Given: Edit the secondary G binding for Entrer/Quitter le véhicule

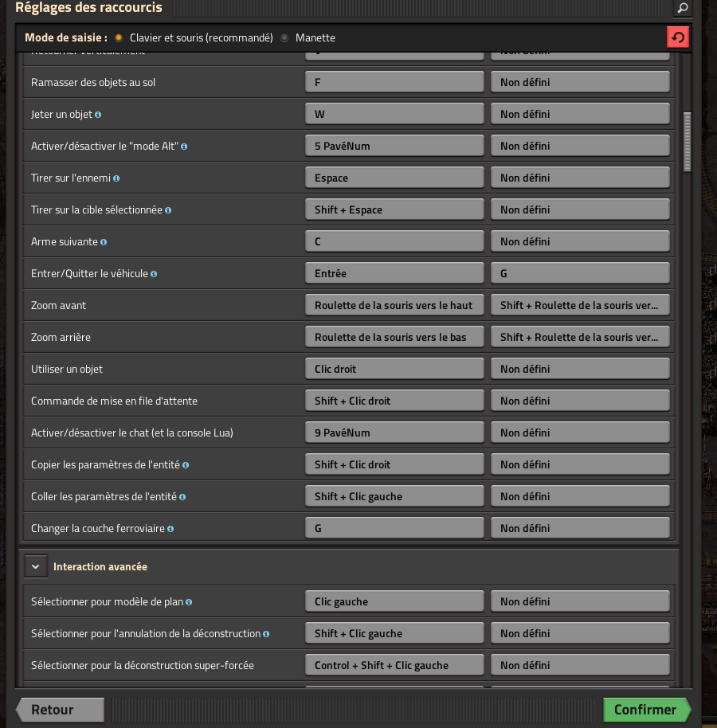Looking at the screenshot, I should (x=580, y=273).
